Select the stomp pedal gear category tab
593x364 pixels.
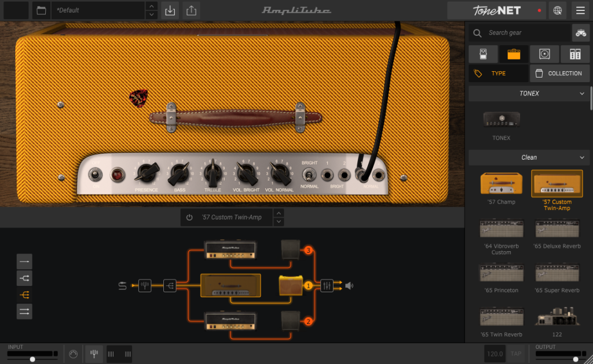[483, 54]
